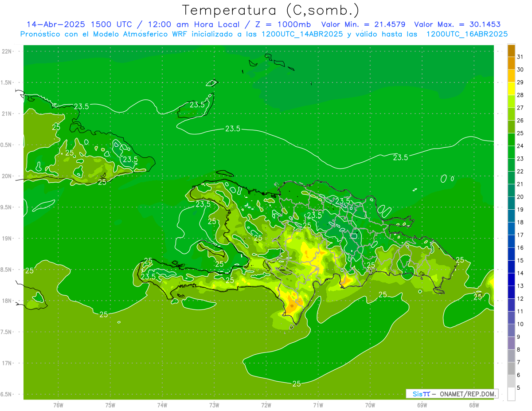Click the 21N latitude axis label

click(x=7, y=114)
